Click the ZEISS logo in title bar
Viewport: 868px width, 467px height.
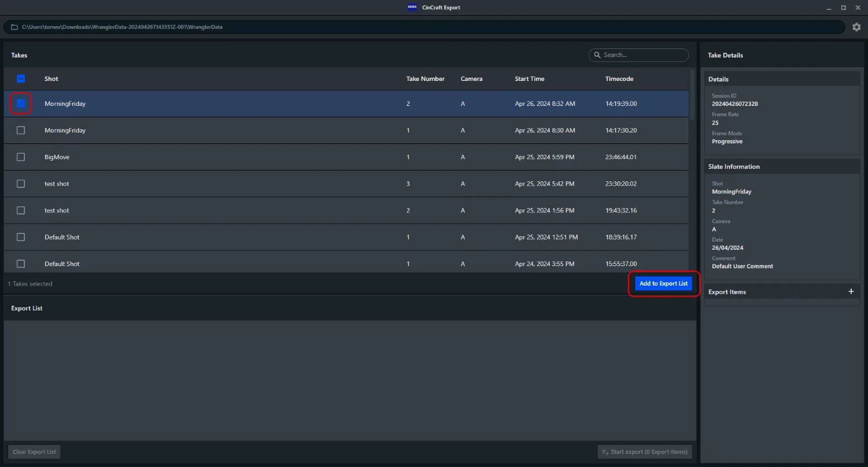[412, 8]
